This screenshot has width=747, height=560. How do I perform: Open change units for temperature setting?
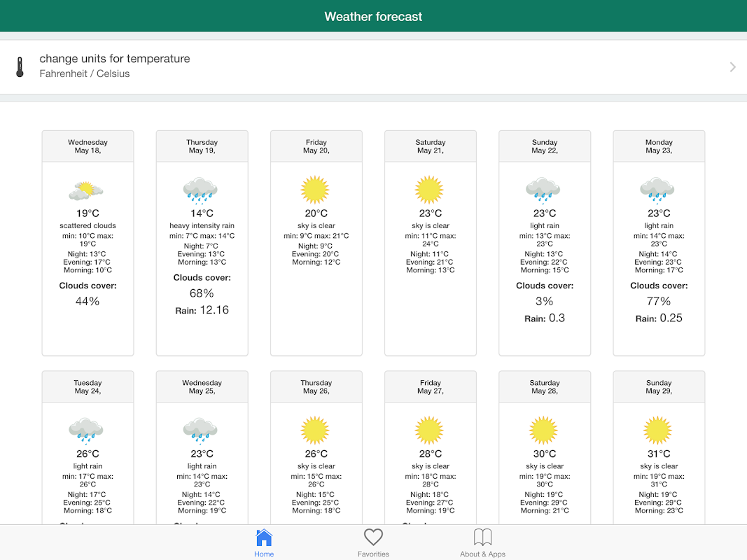pyautogui.click(x=374, y=66)
